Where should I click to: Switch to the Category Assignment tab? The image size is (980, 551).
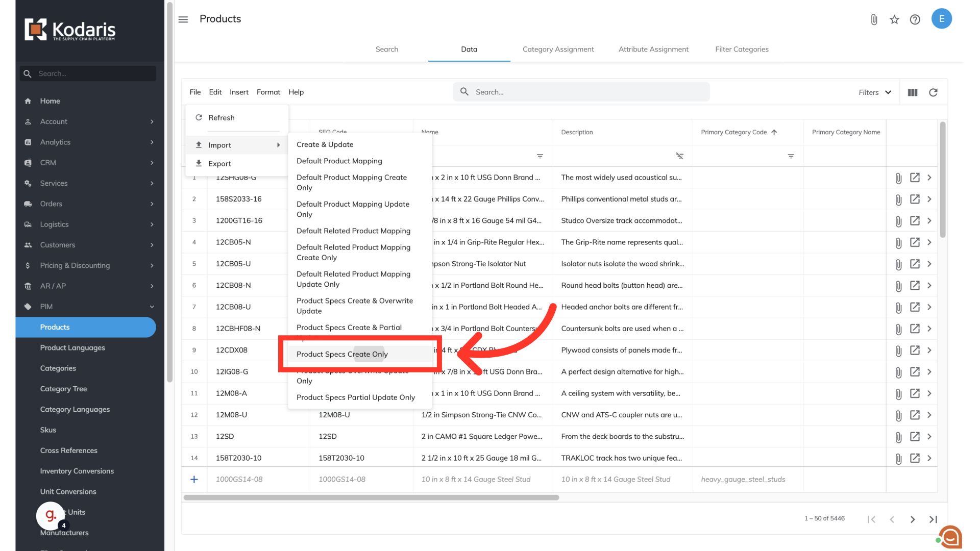[558, 49]
